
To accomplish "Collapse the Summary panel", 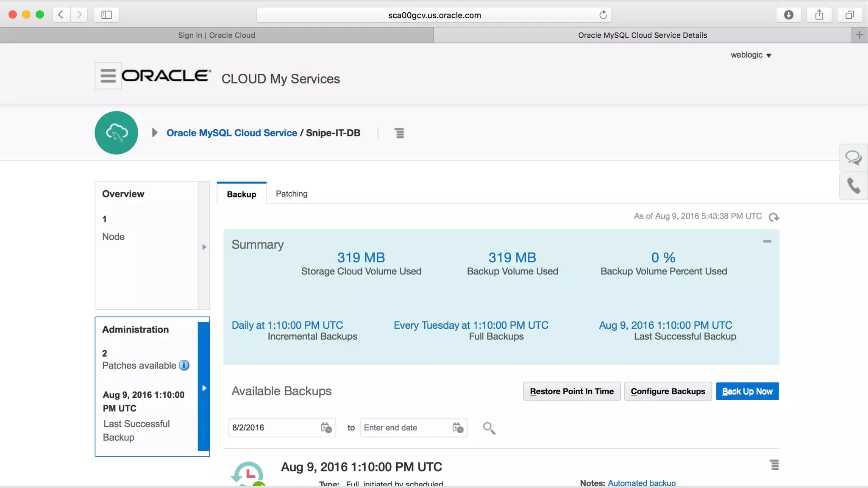I will coord(767,241).
